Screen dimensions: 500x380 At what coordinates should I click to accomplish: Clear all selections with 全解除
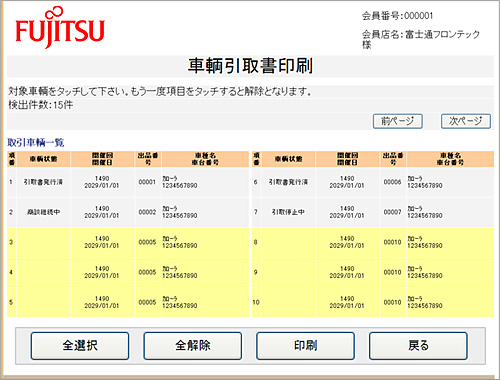coord(193,346)
